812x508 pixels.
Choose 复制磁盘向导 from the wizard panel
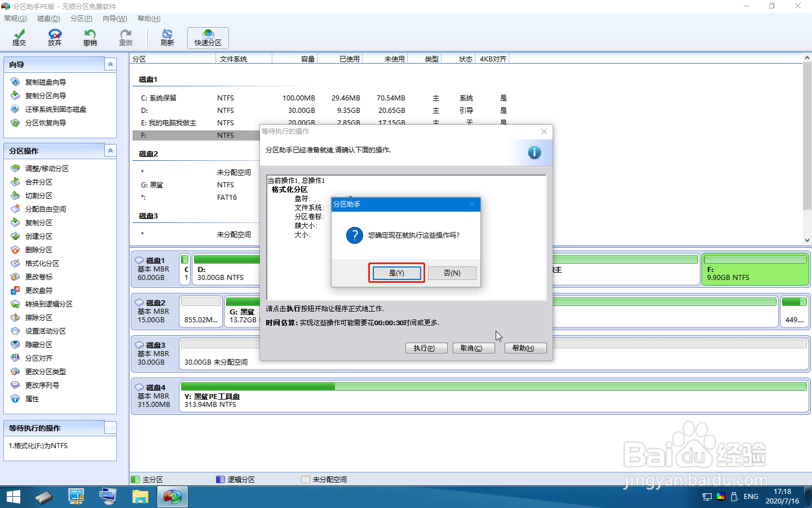(46, 82)
